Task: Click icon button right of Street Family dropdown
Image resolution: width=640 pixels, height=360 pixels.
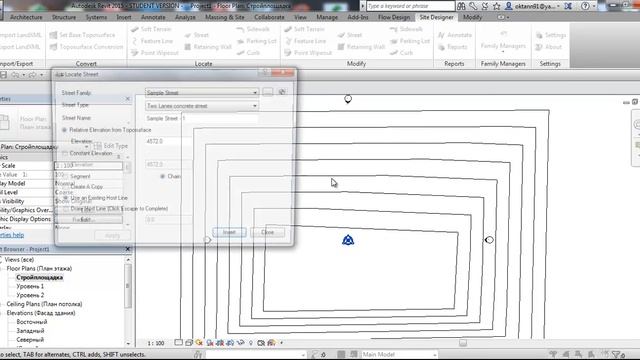Action: [x=268, y=92]
